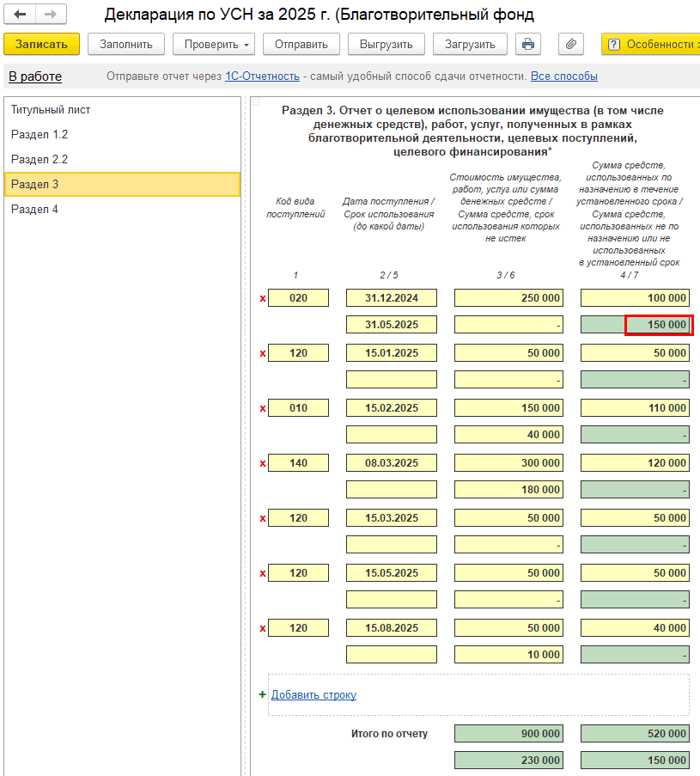
Task: Click the forward navigation arrow
Action: pyautogui.click(x=51, y=15)
